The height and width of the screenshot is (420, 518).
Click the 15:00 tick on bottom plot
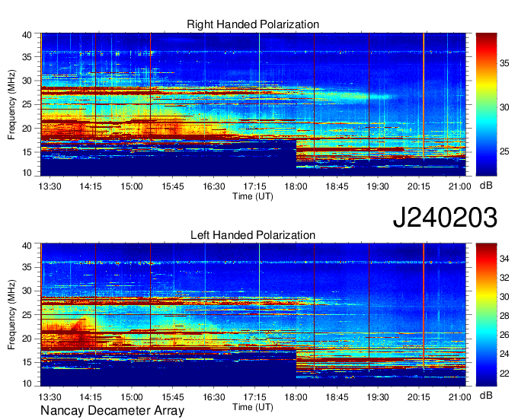[132, 397]
